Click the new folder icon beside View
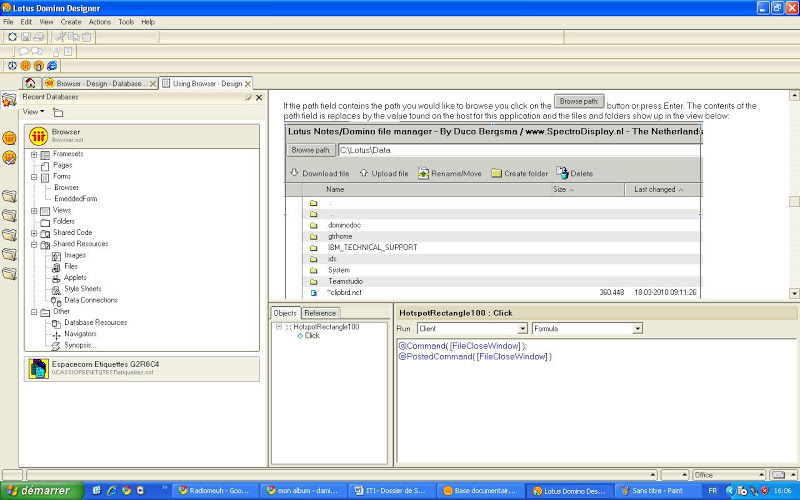Viewport: 800px width, 500px height. (58, 112)
